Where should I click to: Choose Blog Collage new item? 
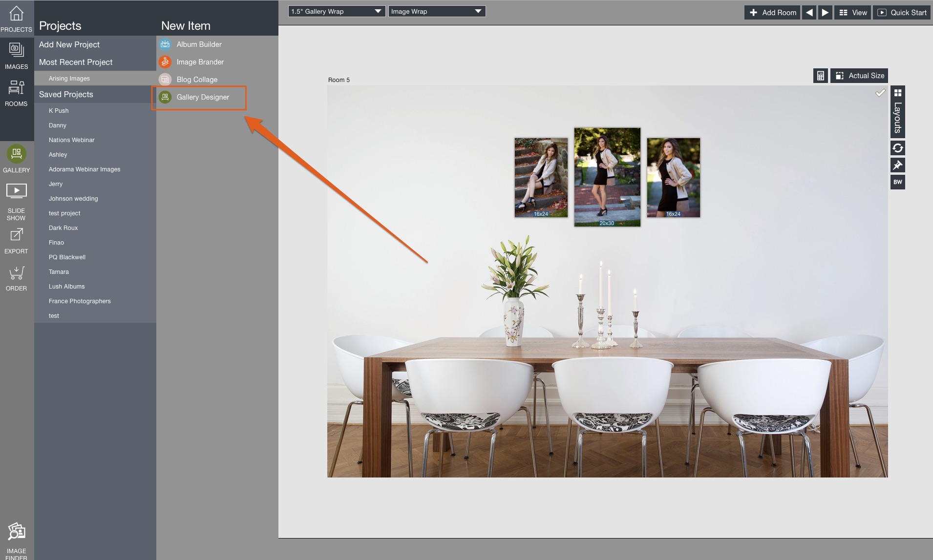pyautogui.click(x=197, y=80)
